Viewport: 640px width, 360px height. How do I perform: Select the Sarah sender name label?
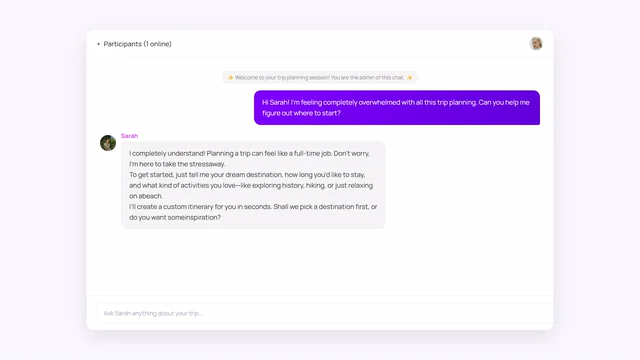[129, 136]
